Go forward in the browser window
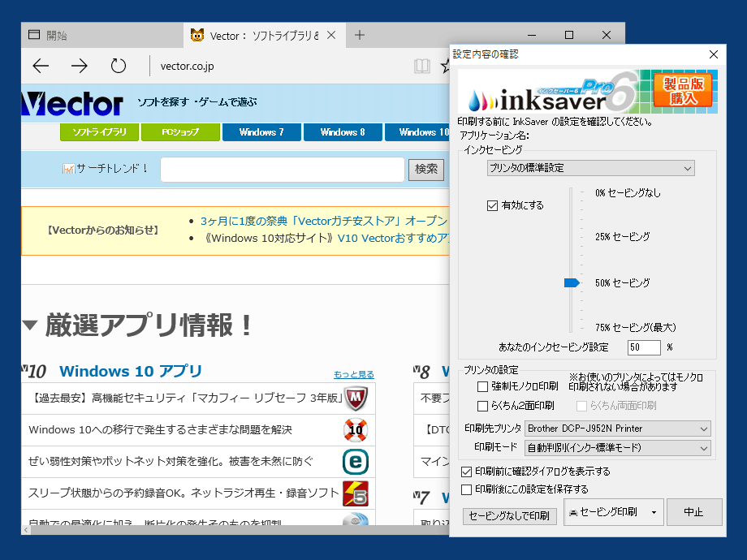Screen dimensions: 747x560 click(79, 66)
